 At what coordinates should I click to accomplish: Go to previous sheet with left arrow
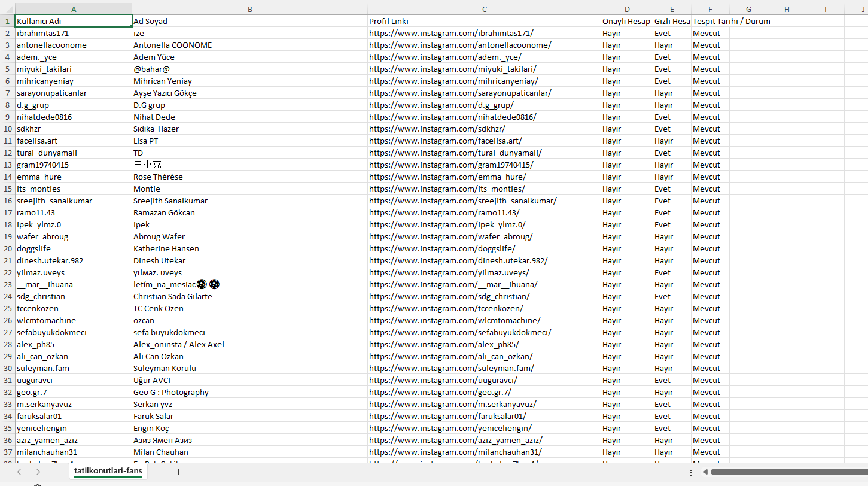pyautogui.click(x=19, y=472)
